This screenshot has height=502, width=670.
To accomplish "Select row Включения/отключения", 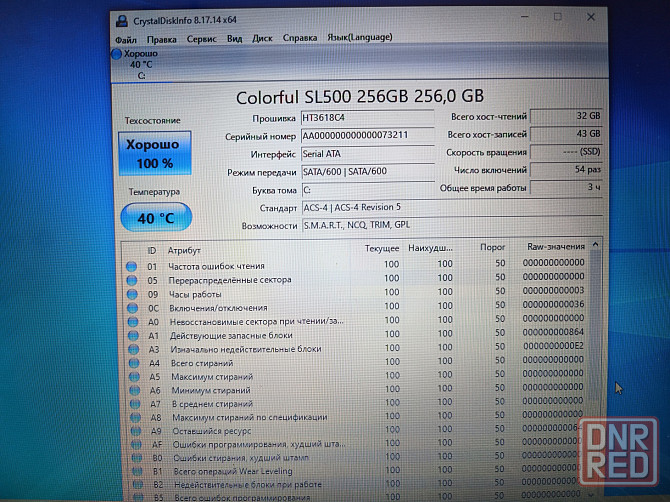I will 356,306.
